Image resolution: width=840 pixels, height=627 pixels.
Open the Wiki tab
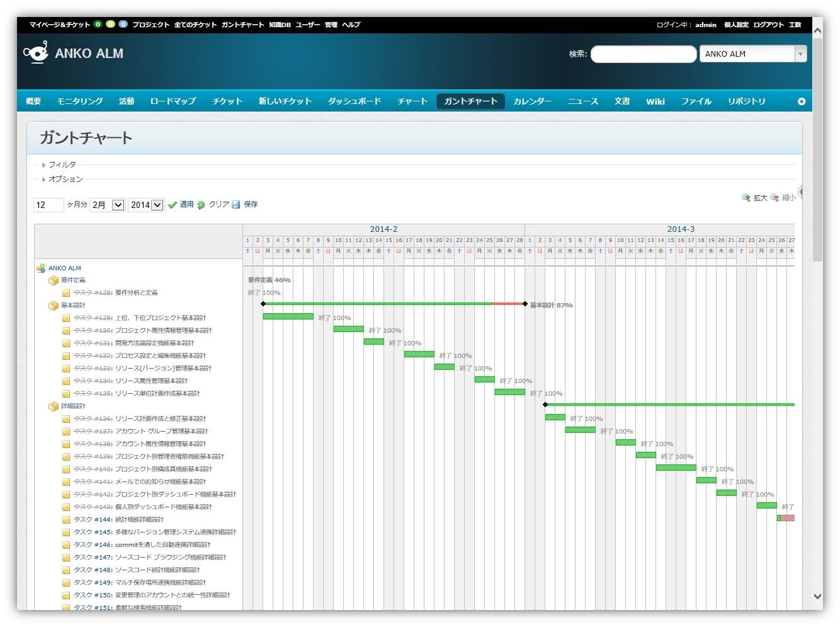pos(656,101)
